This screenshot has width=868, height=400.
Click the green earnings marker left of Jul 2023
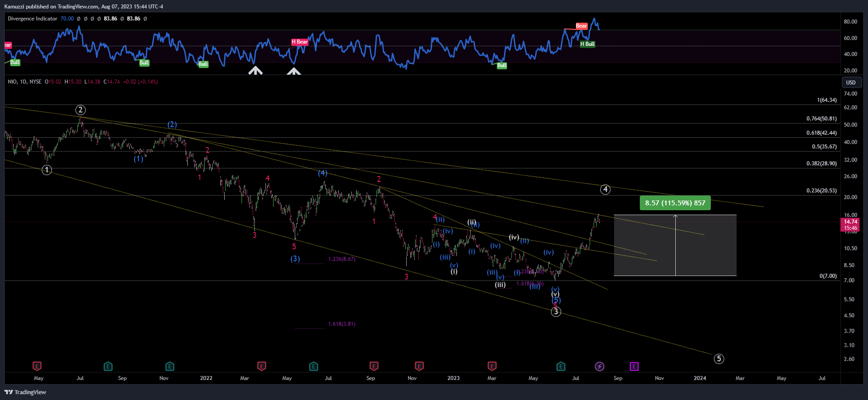coord(561,366)
